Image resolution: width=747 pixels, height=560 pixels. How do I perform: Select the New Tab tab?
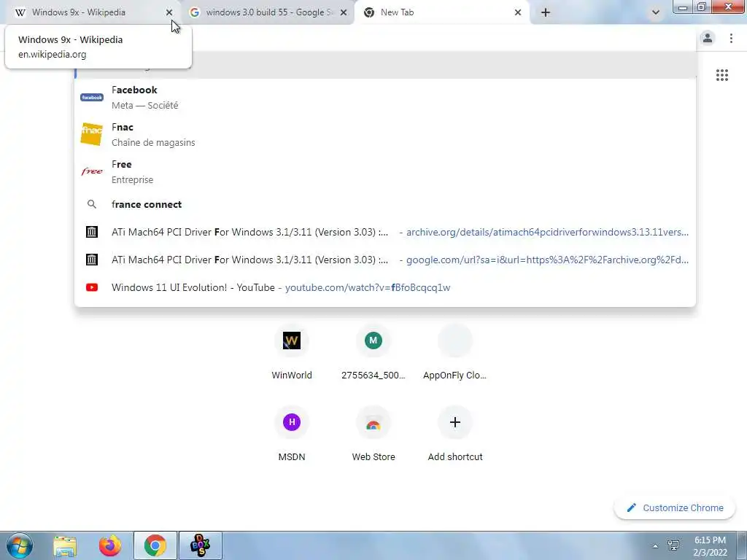tap(443, 12)
